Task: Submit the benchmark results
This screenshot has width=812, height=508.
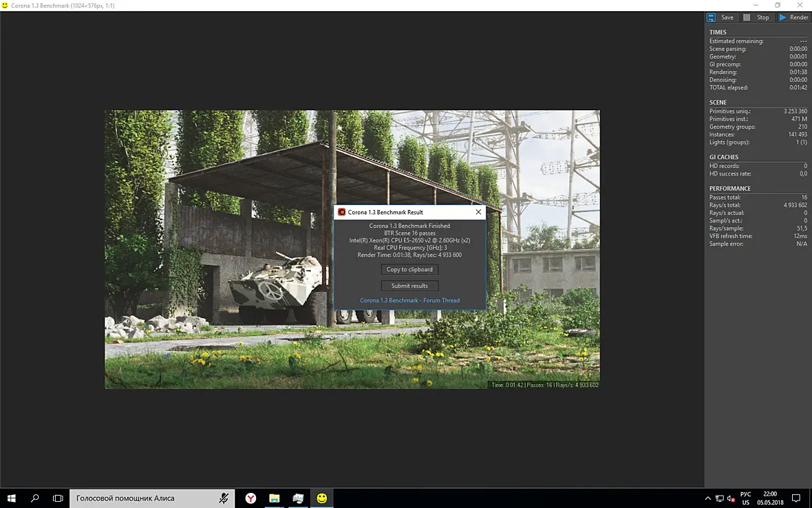Action: (x=409, y=286)
